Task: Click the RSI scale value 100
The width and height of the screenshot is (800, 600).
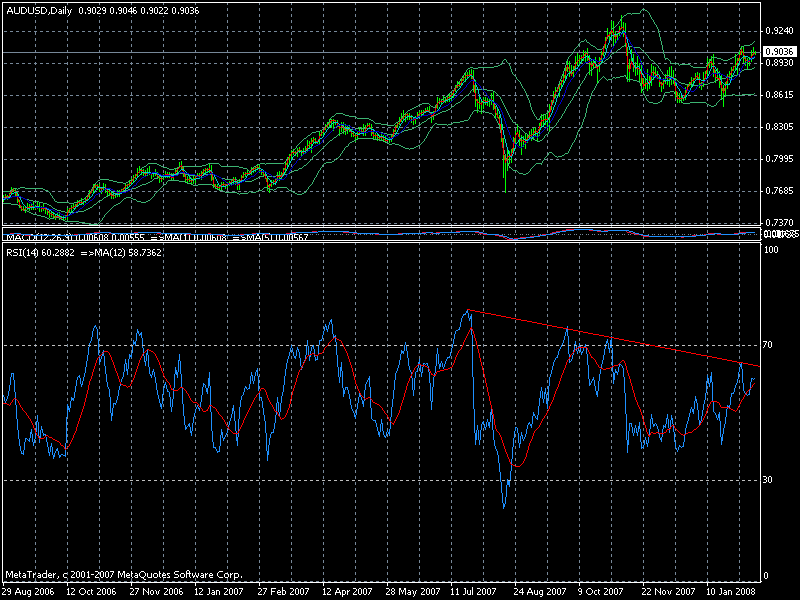Action: (x=771, y=250)
